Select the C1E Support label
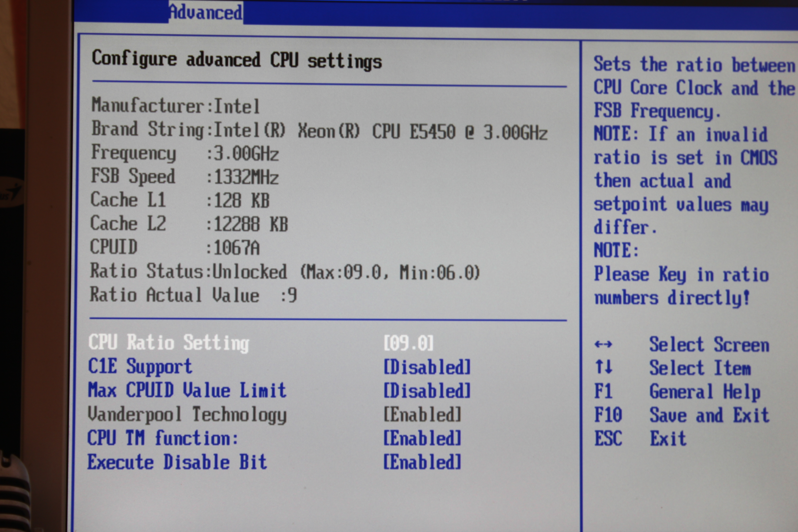Image resolution: width=798 pixels, height=532 pixels. (x=140, y=367)
